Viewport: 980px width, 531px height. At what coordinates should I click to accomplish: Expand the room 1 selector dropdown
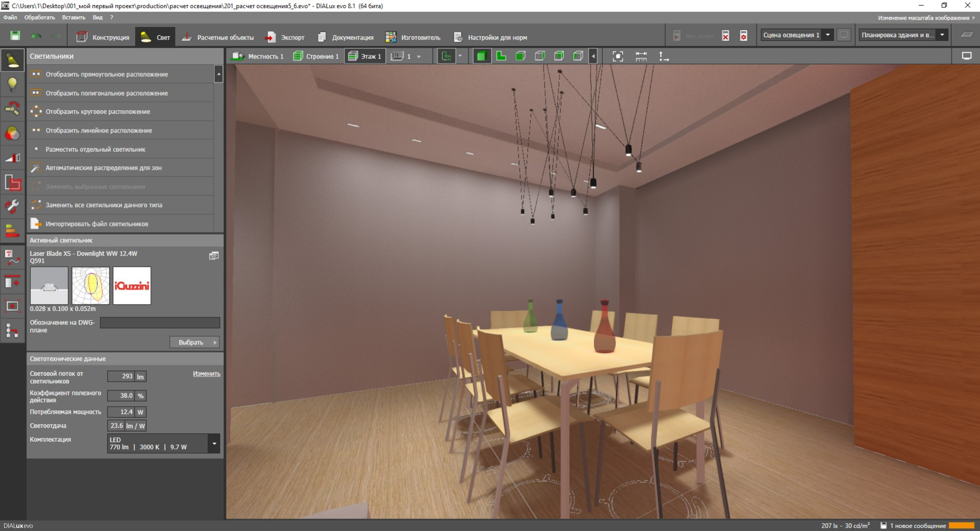click(x=419, y=57)
